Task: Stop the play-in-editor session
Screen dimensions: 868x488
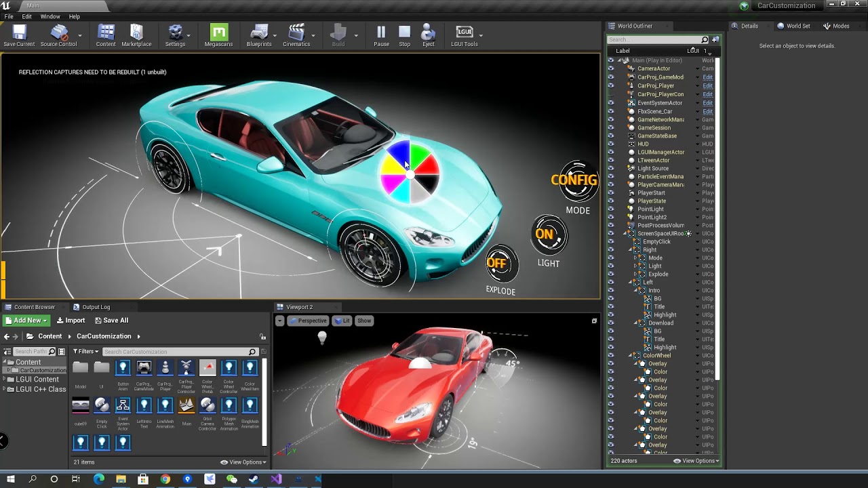Action: [x=405, y=36]
